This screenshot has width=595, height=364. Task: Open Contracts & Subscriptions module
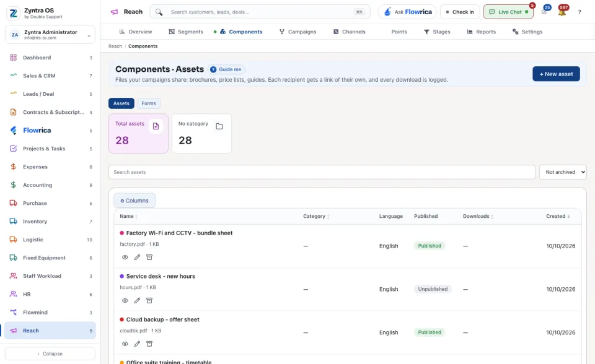pos(50,112)
